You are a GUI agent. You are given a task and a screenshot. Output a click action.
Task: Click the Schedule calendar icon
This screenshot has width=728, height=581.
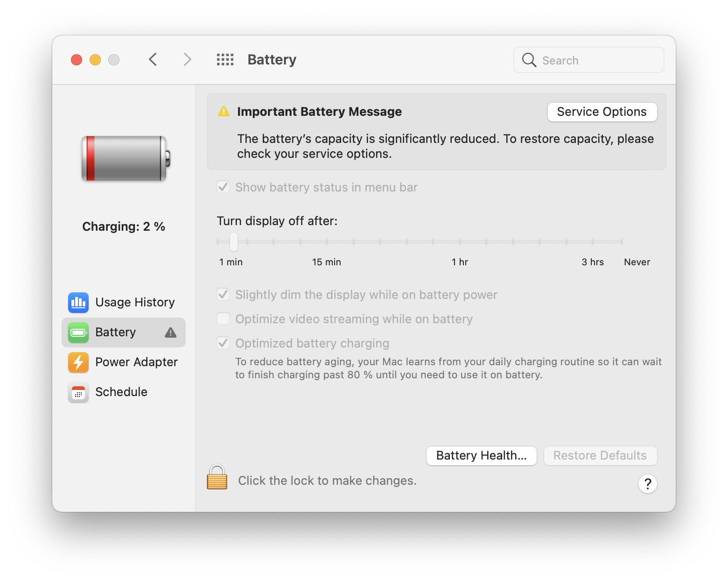[78, 392]
